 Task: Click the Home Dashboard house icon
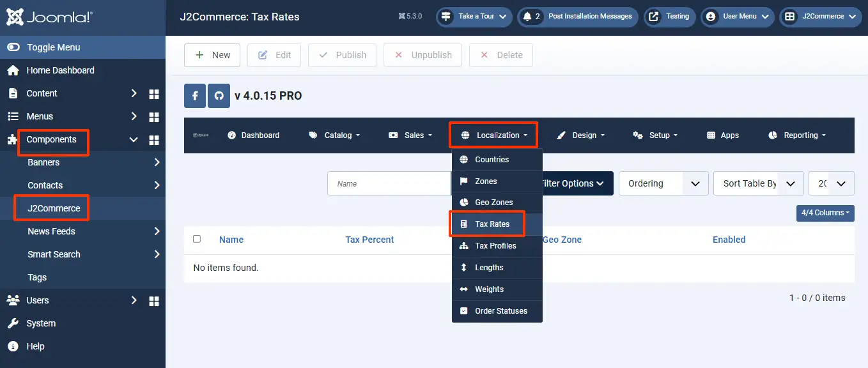pos(13,70)
